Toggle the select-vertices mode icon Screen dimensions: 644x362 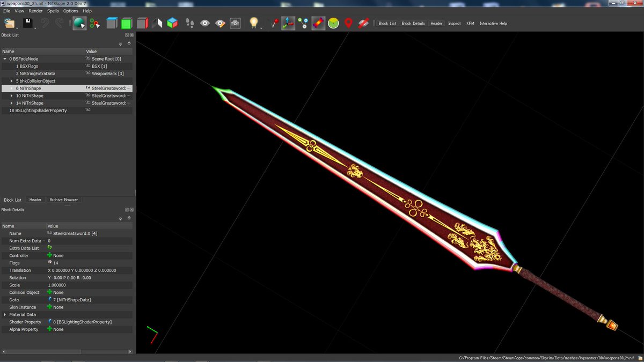[x=94, y=23]
